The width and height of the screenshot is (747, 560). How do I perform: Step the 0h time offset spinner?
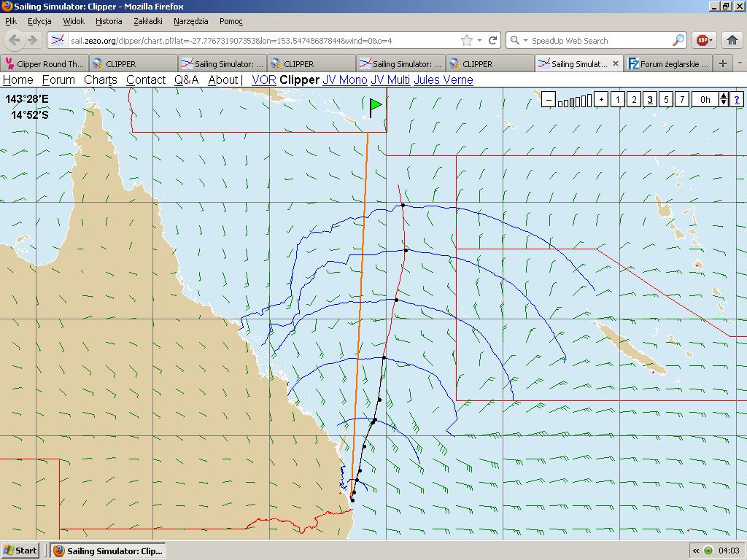coord(723,100)
